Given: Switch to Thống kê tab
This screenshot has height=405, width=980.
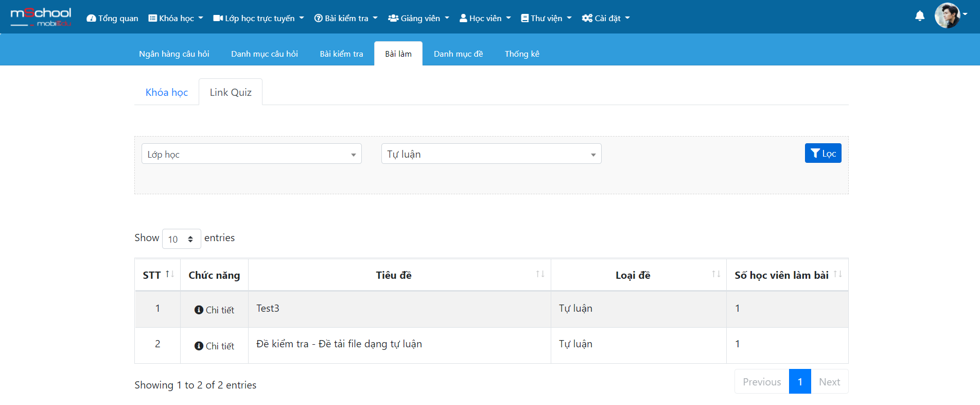Looking at the screenshot, I should tap(522, 54).
